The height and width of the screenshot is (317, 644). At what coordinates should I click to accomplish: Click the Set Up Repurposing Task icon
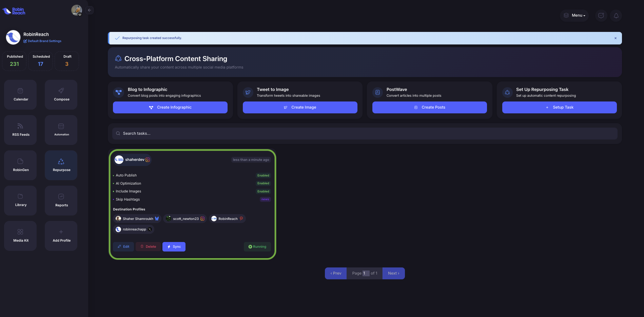[507, 92]
